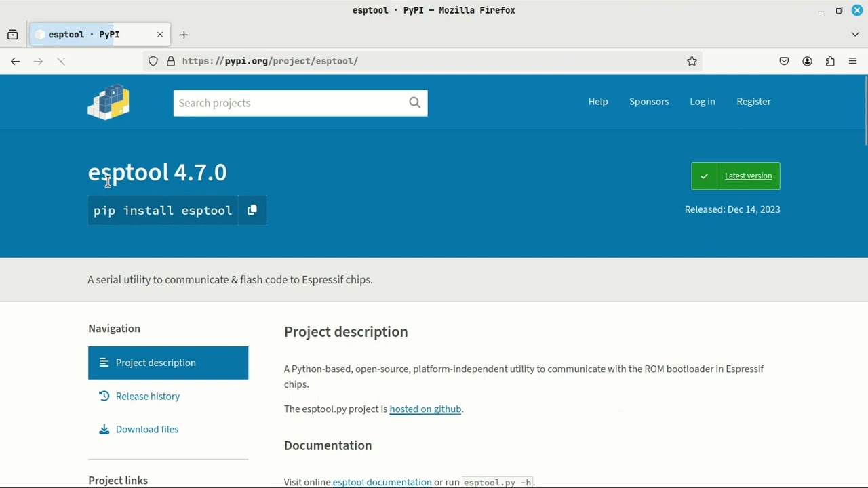This screenshot has width=868, height=488.
Task: Open the Help page
Action: click(x=598, y=102)
